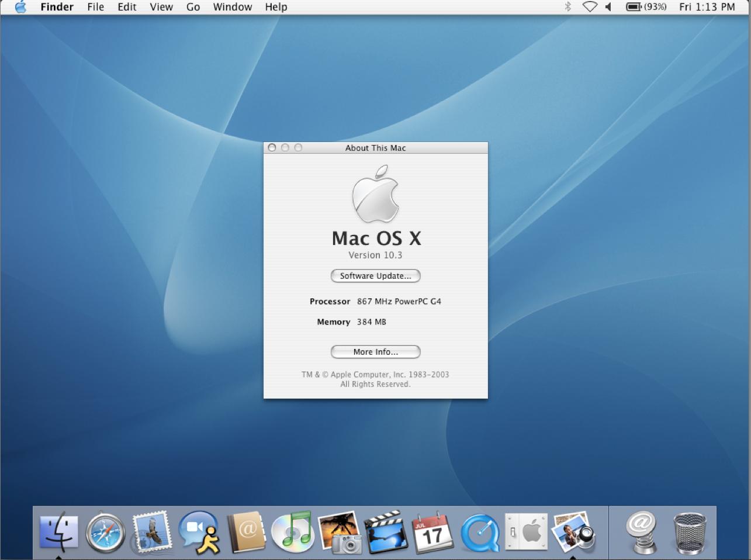The height and width of the screenshot is (560, 751).
Task: Open the Window menu
Action: (233, 7)
